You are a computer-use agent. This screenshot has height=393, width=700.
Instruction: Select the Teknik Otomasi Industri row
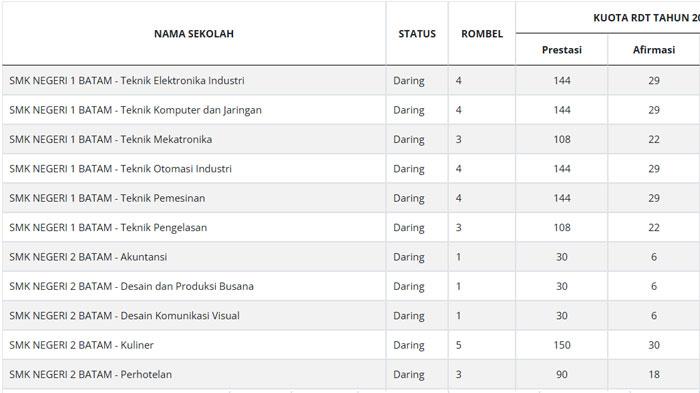tap(351, 169)
